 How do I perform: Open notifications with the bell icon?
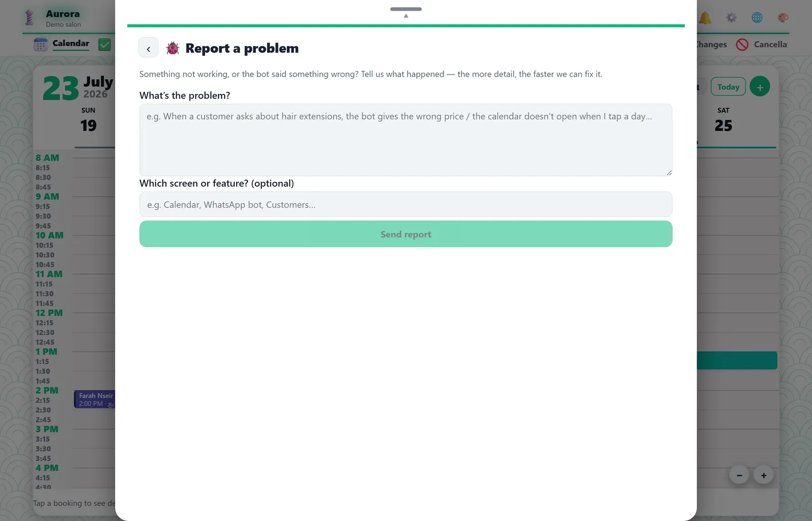705,18
